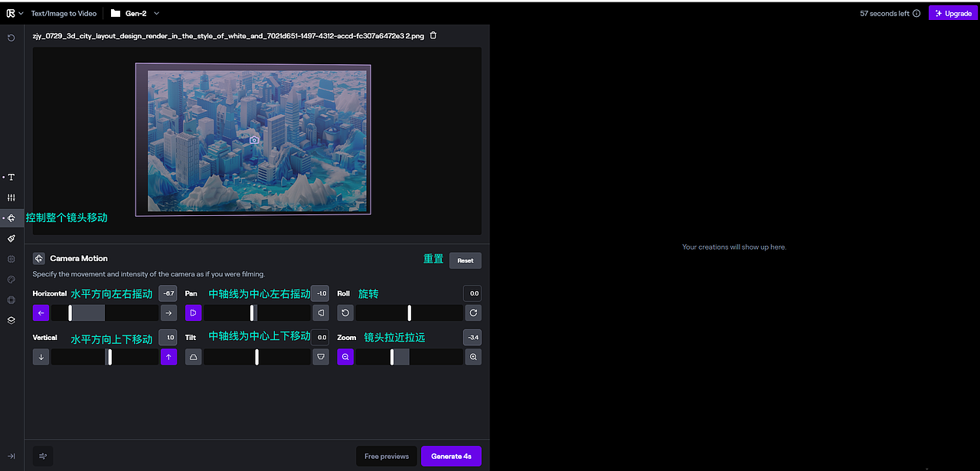This screenshot has width=980, height=471.
Task: Click the Camera Motion header icon
Action: pyautogui.click(x=38, y=259)
